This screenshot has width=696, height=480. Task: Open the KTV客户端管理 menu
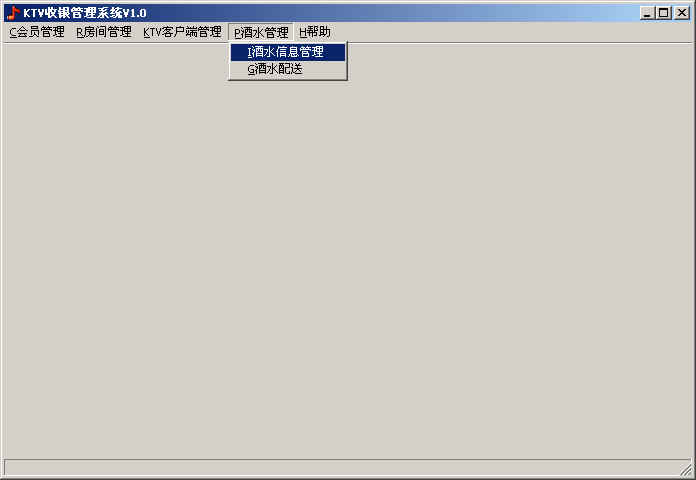pos(182,32)
